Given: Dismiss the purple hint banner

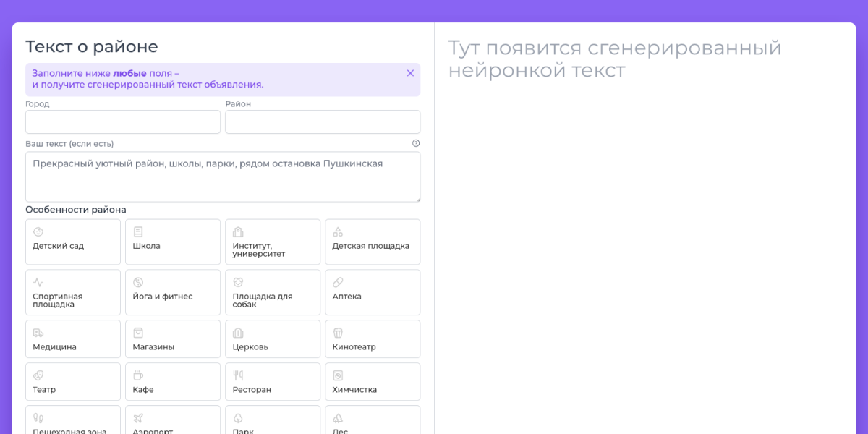Looking at the screenshot, I should tap(410, 73).
